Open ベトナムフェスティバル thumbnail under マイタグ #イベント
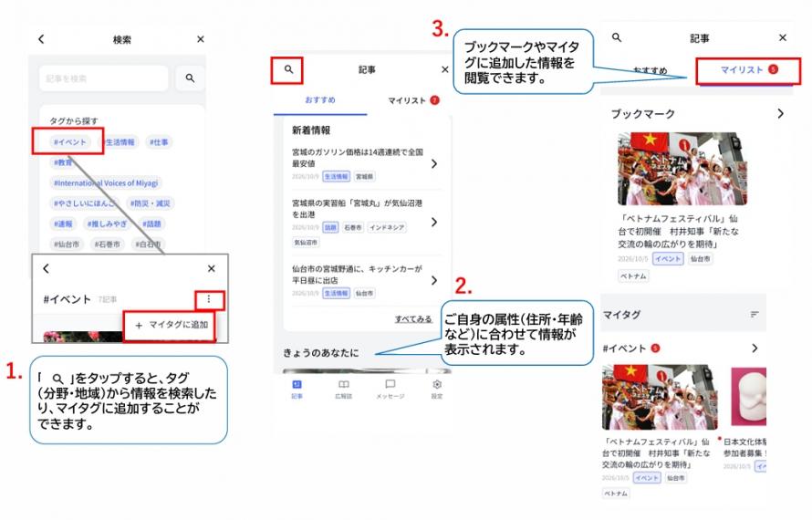The width and height of the screenshot is (812, 520). (660, 397)
